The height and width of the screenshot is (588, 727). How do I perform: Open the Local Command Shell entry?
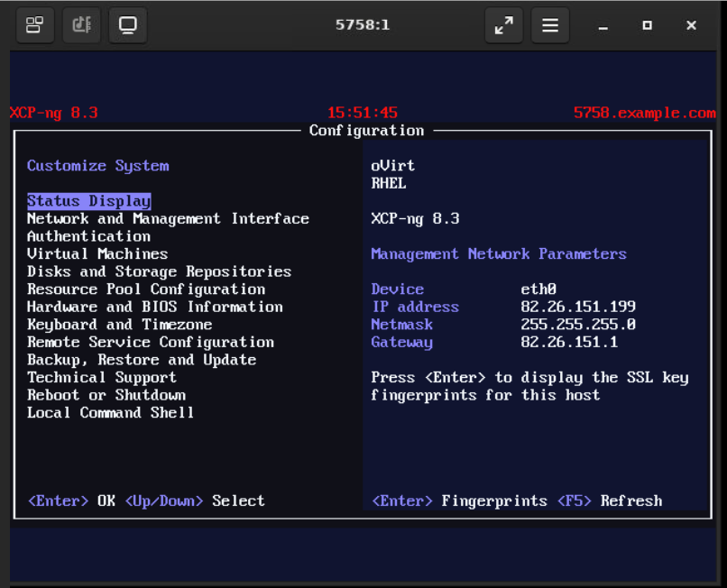tap(110, 413)
